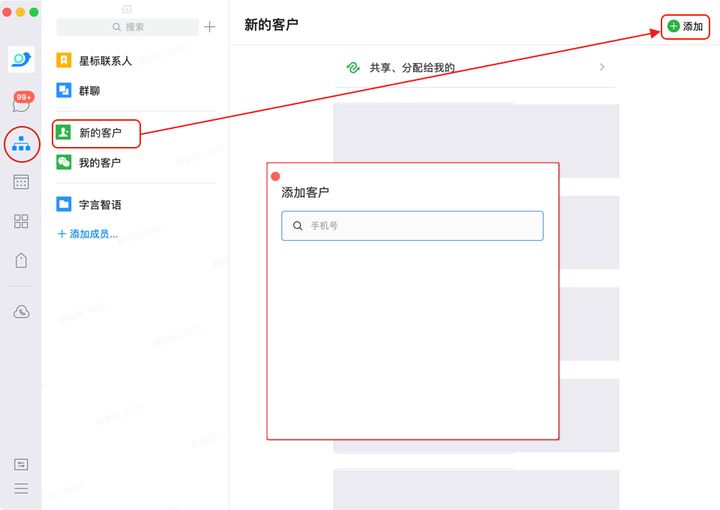Click the plus icon beside search box

tap(209, 27)
